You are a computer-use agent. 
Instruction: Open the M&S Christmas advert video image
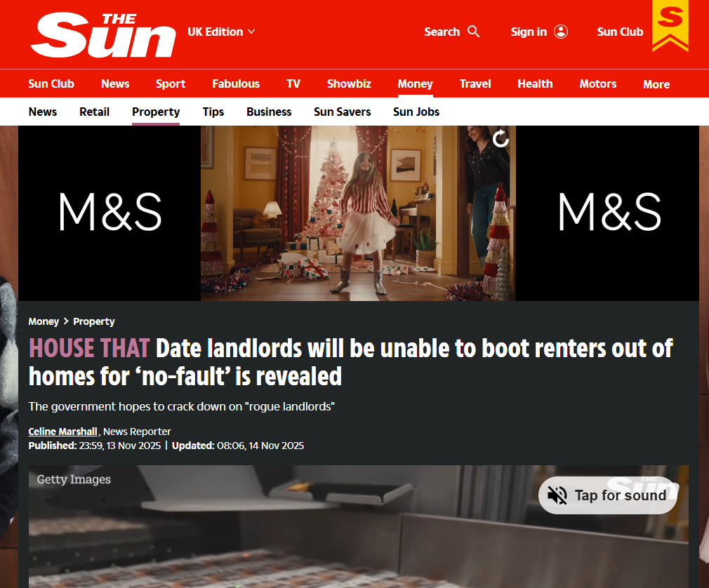pyautogui.click(x=358, y=213)
